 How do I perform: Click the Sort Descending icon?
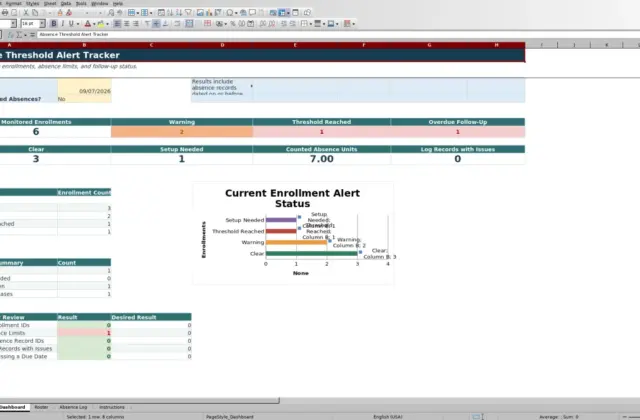[179, 13]
